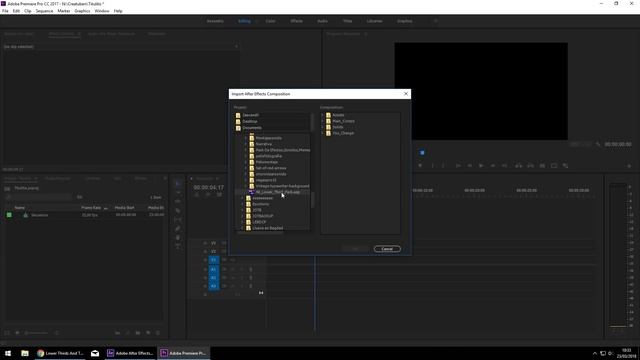
Task: Expand the Main_Comps folder
Action: click(x=322, y=121)
